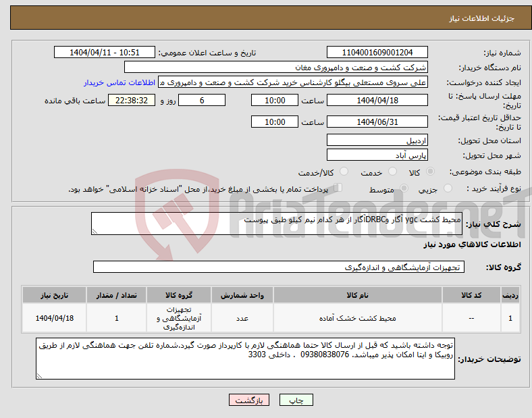Image resolution: width=532 pixels, height=418 pixels.
Task: Select the متوسط purchase type radio
Action: pyautogui.click(x=404, y=188)
